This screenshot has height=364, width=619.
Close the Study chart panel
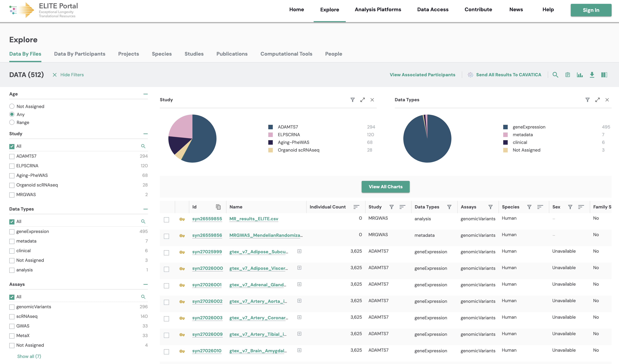[x=372, y=100]
